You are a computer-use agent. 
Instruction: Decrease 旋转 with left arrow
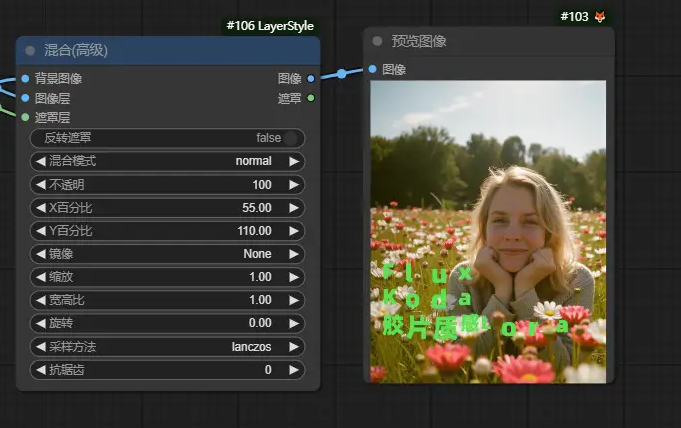click(x=41, y=323)
